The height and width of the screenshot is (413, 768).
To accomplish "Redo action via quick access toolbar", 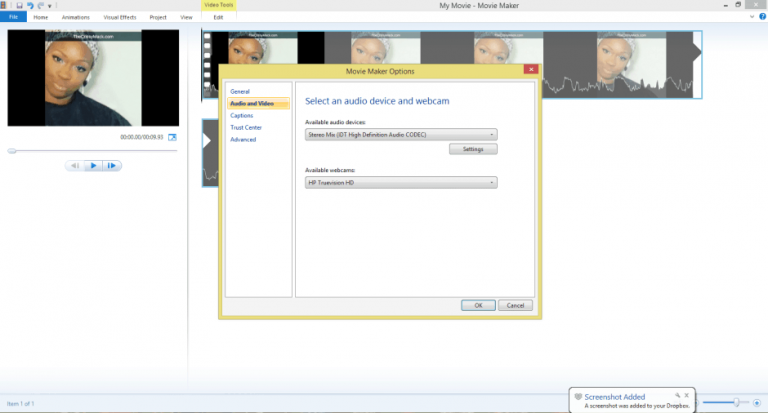I will pos(41,5).
